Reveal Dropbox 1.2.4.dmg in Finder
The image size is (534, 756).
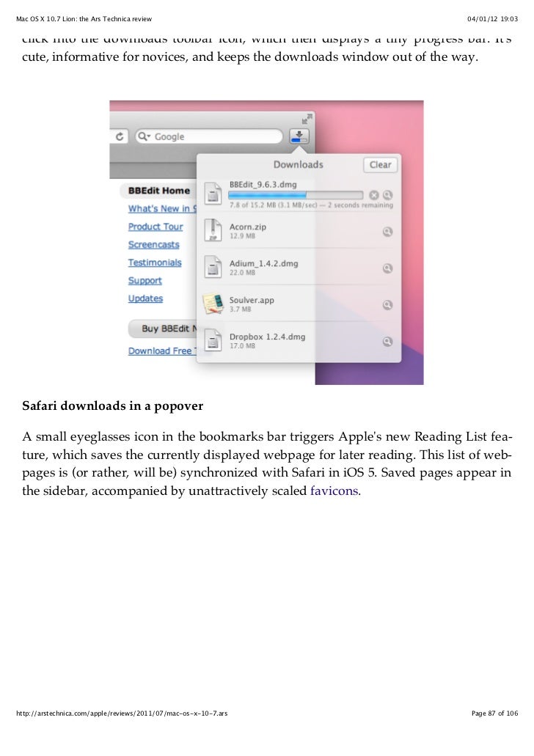(x=387, y=342)
